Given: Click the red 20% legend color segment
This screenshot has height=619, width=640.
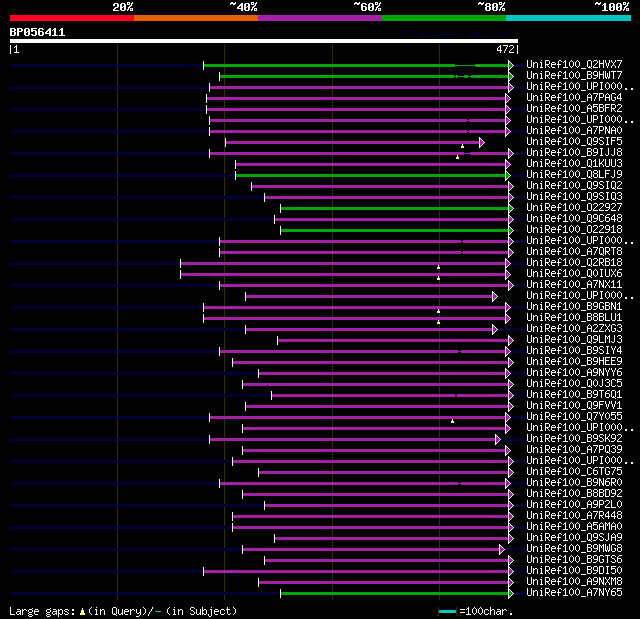Looking at the screenshot, I should tap(72, 18).
